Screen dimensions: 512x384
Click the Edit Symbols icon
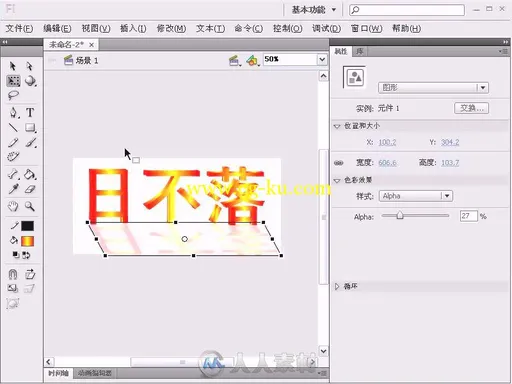click(253, 61)
